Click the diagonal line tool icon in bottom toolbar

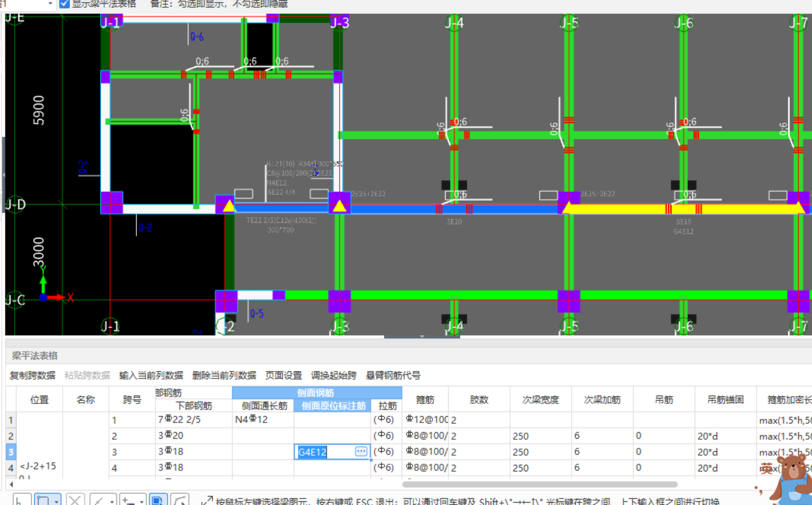coord(99,501)
